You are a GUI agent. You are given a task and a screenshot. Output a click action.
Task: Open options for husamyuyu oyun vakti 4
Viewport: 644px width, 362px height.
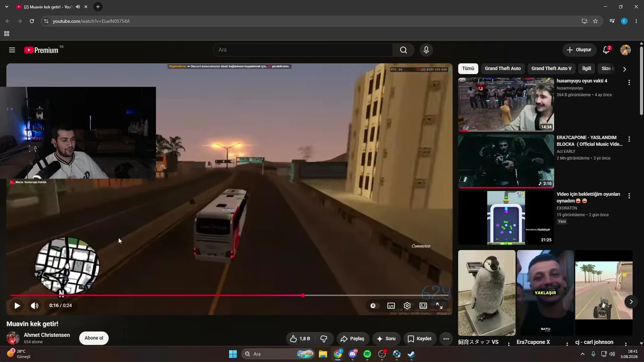click(x=629, y=82)
